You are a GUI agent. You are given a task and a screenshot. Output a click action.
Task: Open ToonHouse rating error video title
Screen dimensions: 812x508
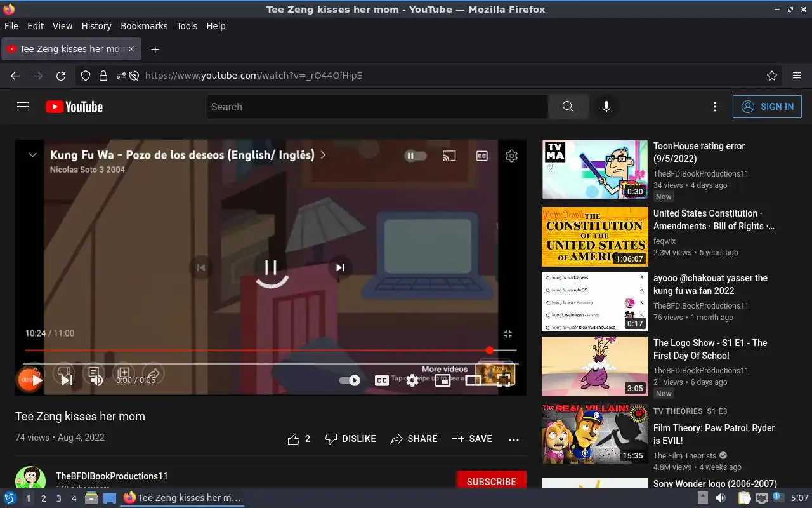(x=699, y=152)
